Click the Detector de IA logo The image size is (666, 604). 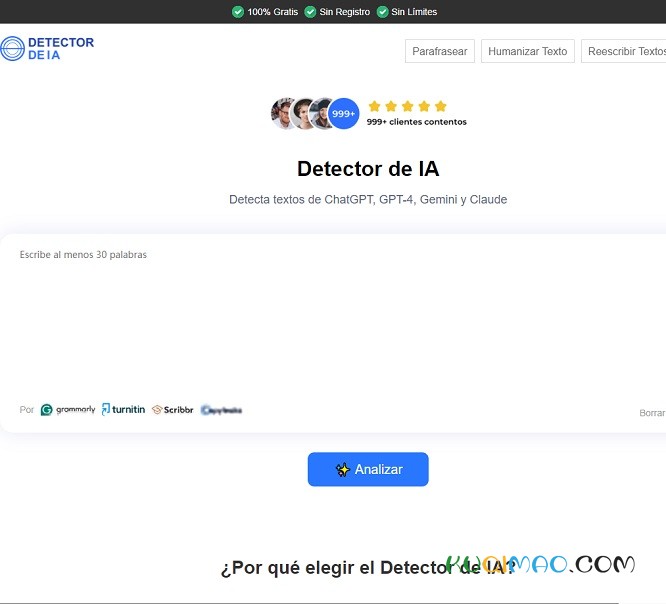[x=47, y=49]
